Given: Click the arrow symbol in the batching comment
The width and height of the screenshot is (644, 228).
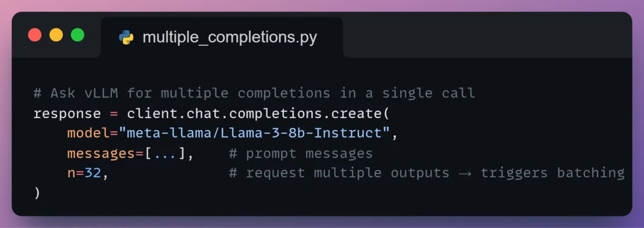Looking at the screenshot, I should (x=465, y=173).
